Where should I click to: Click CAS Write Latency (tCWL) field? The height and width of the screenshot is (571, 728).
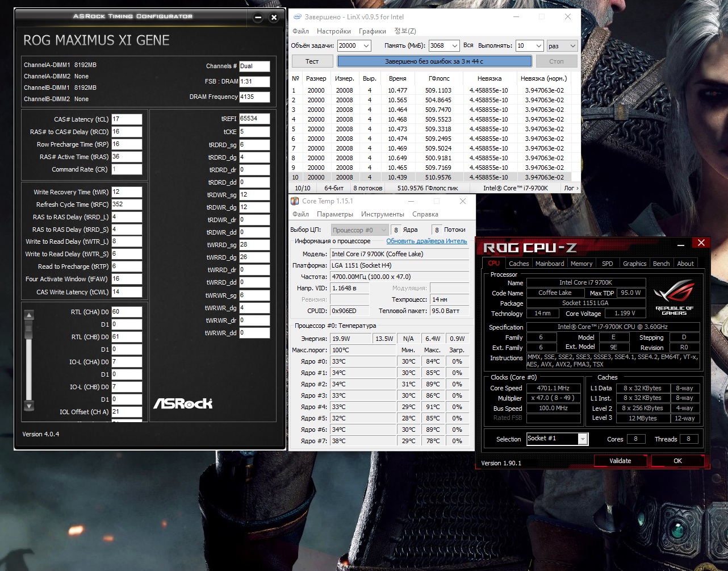click(127, 291)
